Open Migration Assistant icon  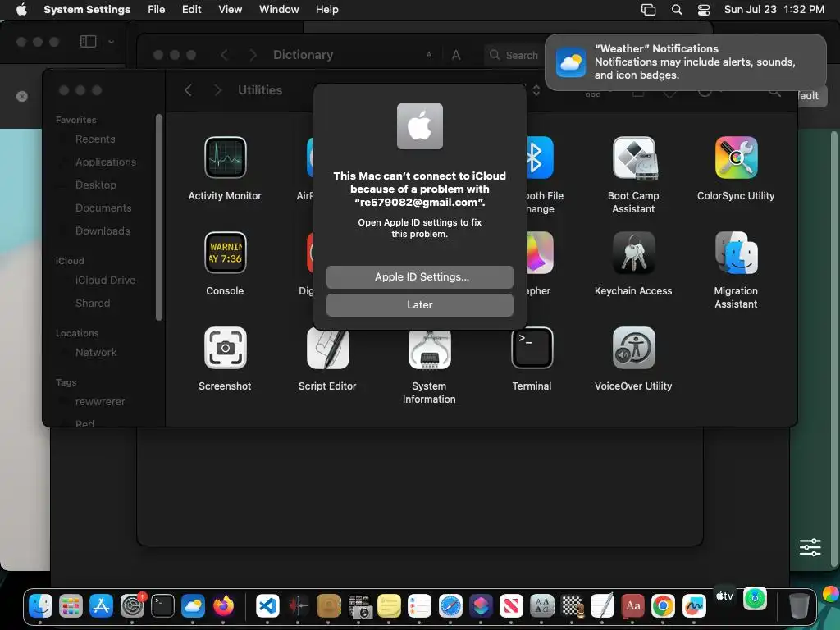(736, 253)
